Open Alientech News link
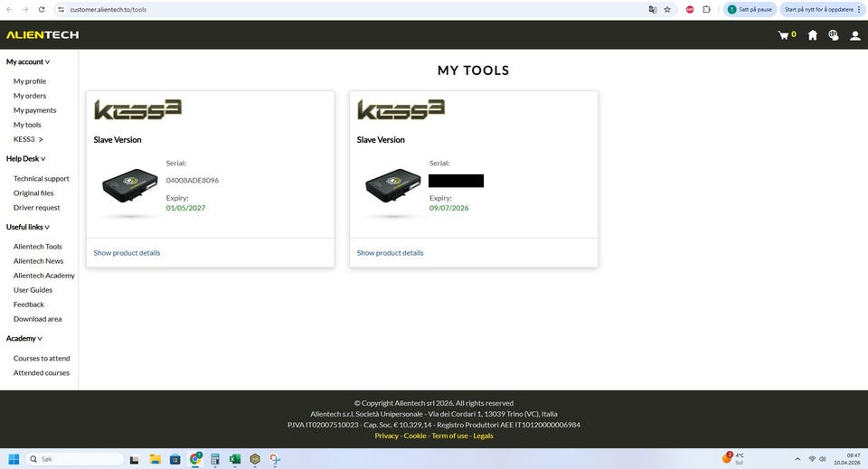Viewport: 868px width, 469px height. point(38,261)
